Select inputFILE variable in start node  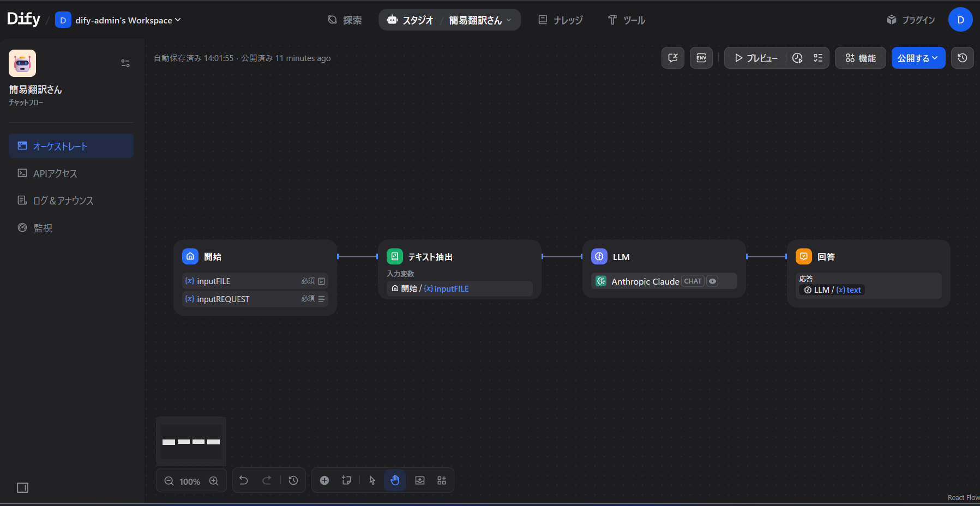click(255, 281)
